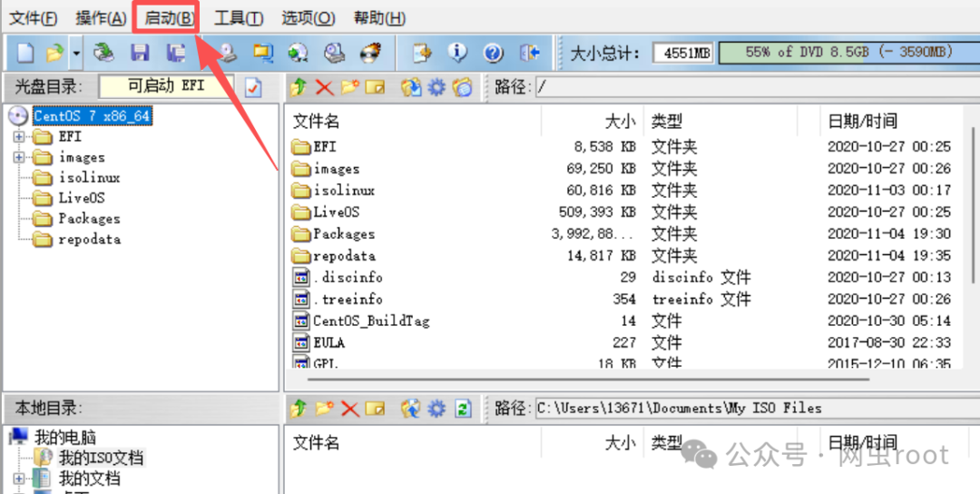Select Packages folder in disc tree

tap(89, 219)
